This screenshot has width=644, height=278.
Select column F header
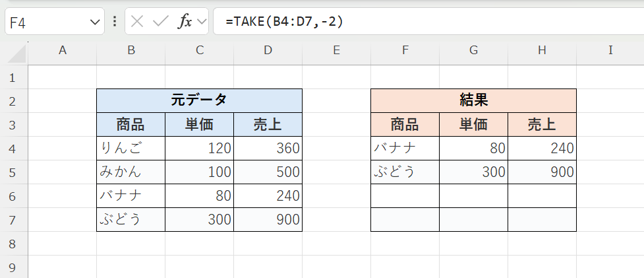tap(405, 50)
